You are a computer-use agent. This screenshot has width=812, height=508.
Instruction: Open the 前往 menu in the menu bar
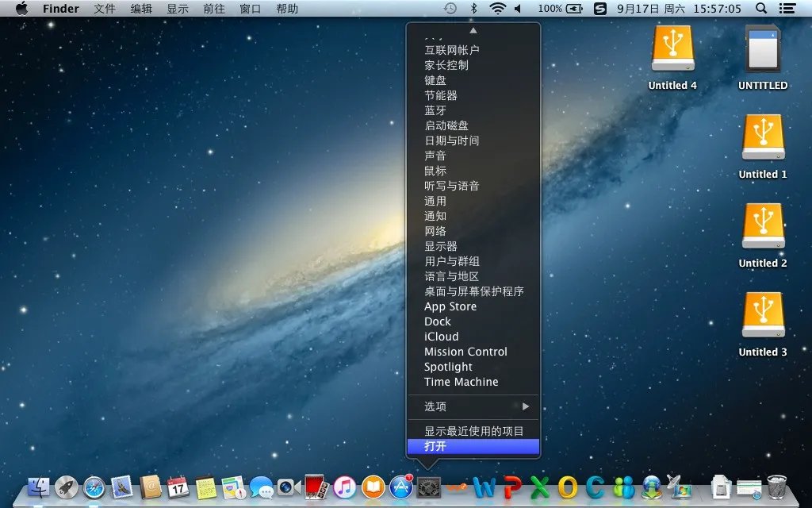(x=214, y=9)
